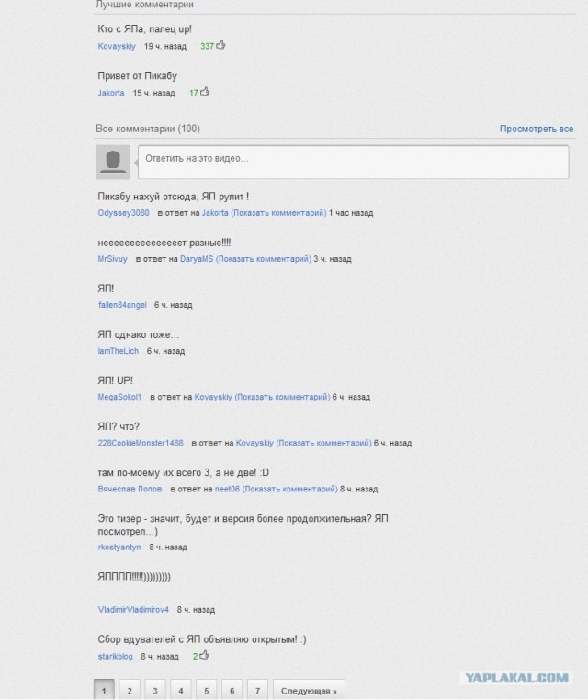Screen dimensions: 588x700
Task: Go to comments page 3
Action: (x=155, y=690)
